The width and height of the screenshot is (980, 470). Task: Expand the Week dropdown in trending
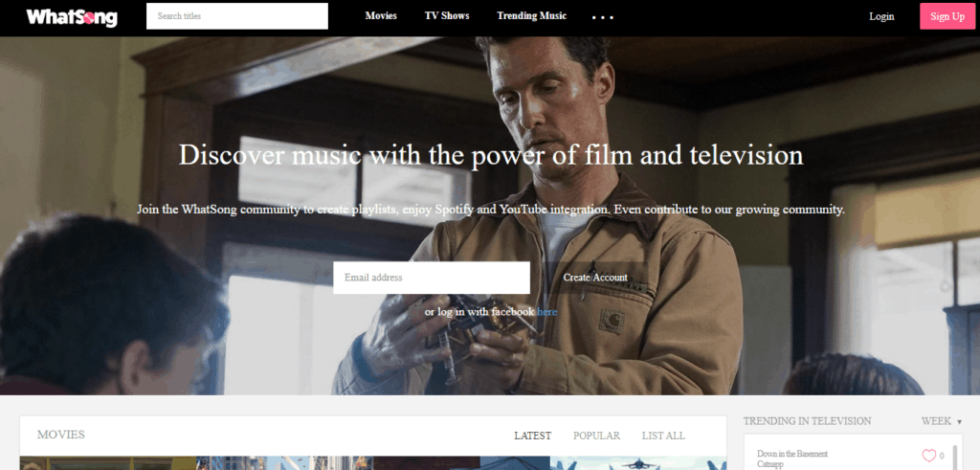(x=941, y=421)
